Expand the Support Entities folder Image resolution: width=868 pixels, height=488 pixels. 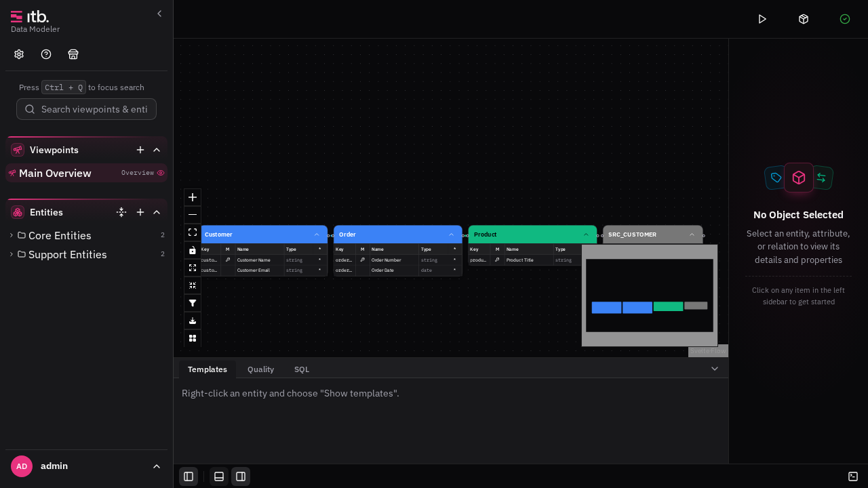coord(12,254)
